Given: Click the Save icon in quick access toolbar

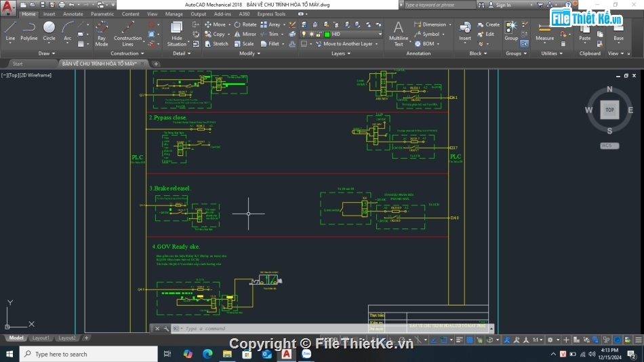Looking at the screenshot, I should (x=42, y=5).
